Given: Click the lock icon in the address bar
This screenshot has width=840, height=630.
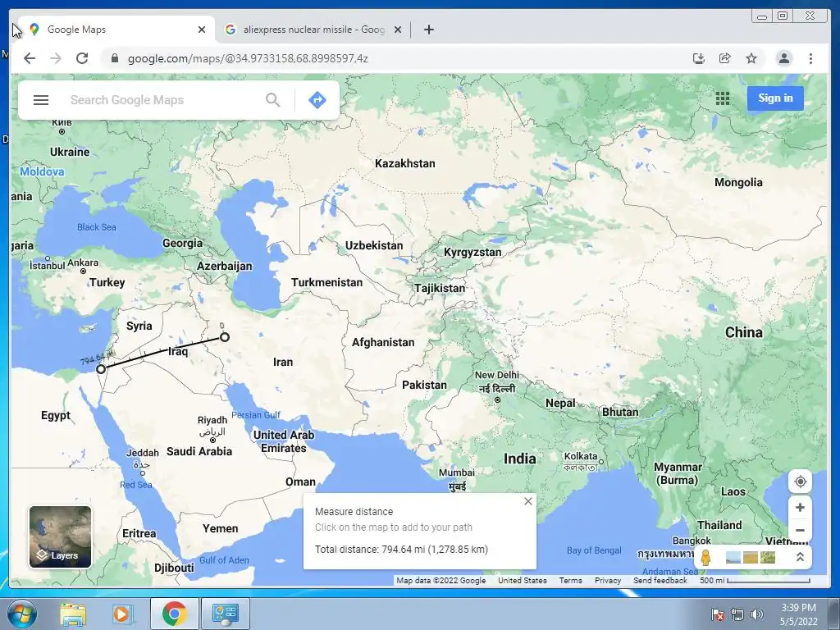Looking at the screenshot, I should (x=114, y=58).
